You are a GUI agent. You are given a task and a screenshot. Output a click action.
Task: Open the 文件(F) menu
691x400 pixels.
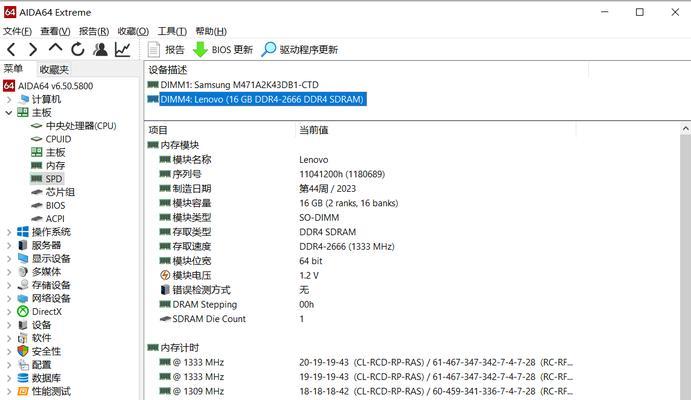(17, 31)
